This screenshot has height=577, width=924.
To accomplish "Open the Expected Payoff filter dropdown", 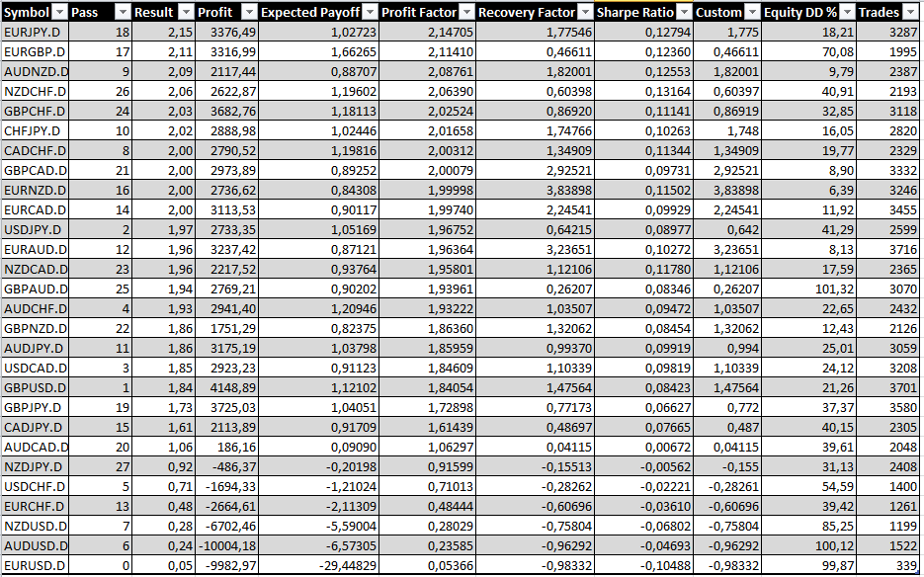I will pos(370,12).
